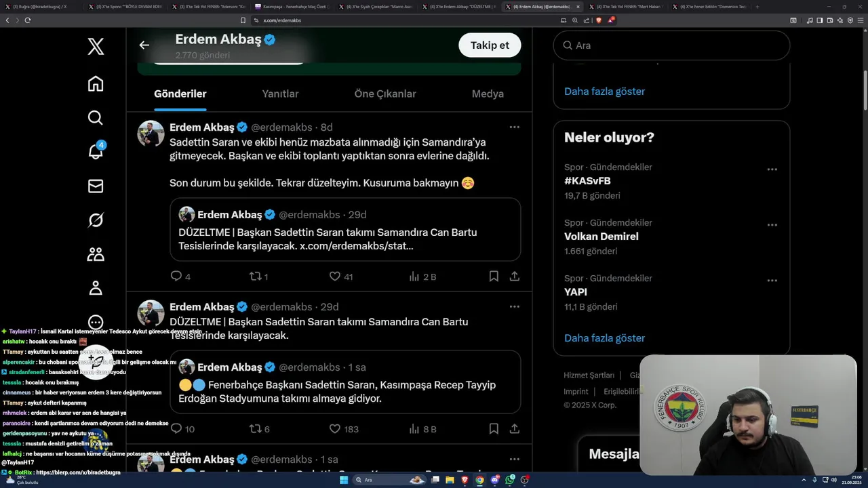
Task: Open the Hizmet Şartları footer link
Action: click(x=589, y=375)
